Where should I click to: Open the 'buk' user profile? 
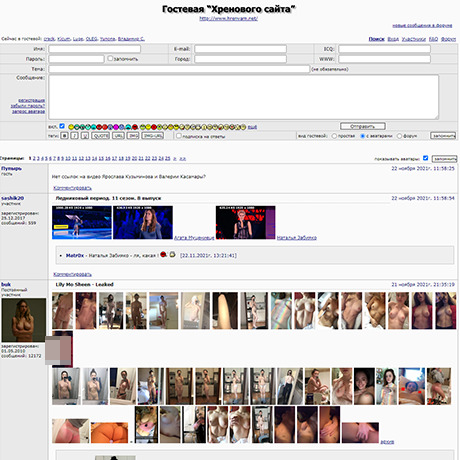click(6, 284)
